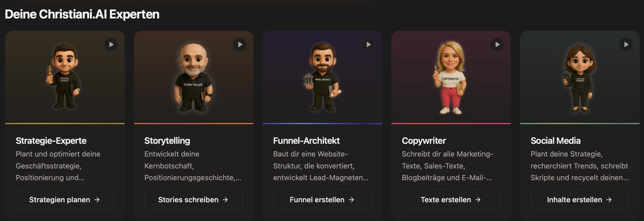Screen dimensions: 644x221
Task: Play the Copywriter card video
Action: 498,44
